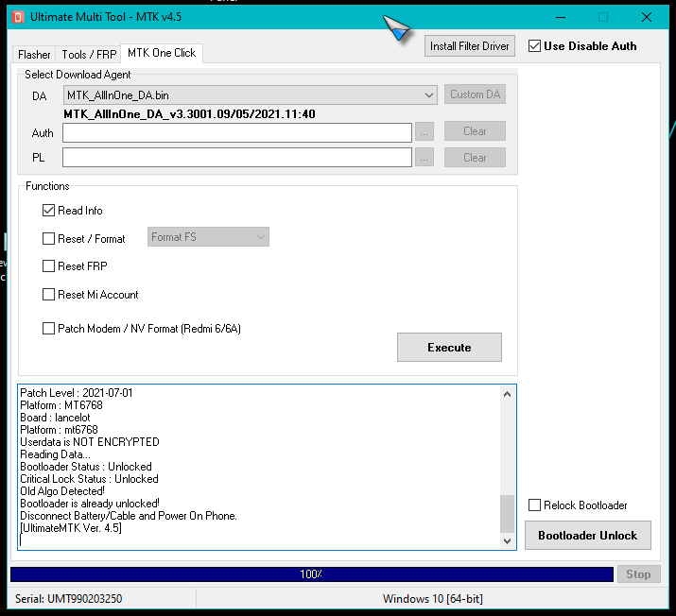
Task: Focus the PL file input field
Action: click(x=237, y=157)
